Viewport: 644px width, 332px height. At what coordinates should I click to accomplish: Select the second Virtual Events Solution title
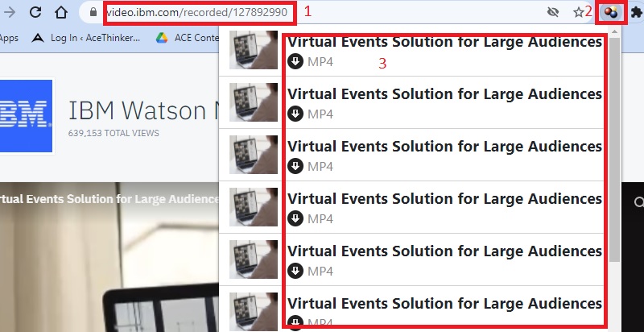pos(445,94)
